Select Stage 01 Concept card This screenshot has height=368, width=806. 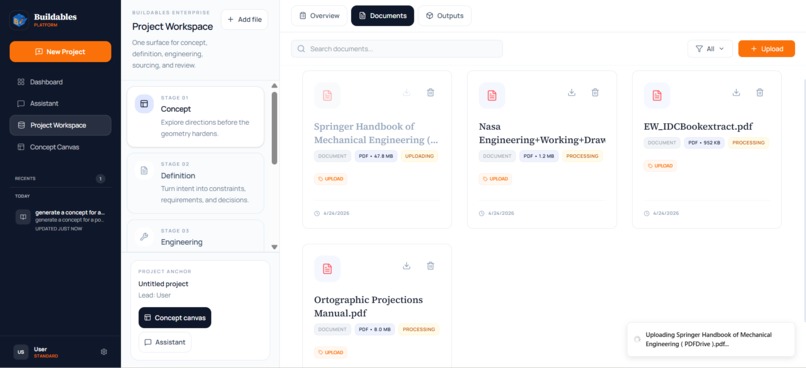coord(195,117)
